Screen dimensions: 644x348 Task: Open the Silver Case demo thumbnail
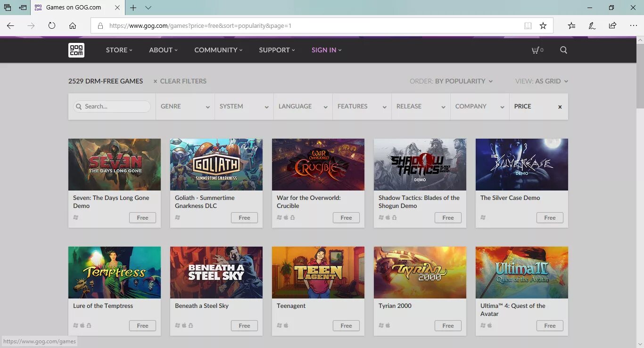[522, 165]
